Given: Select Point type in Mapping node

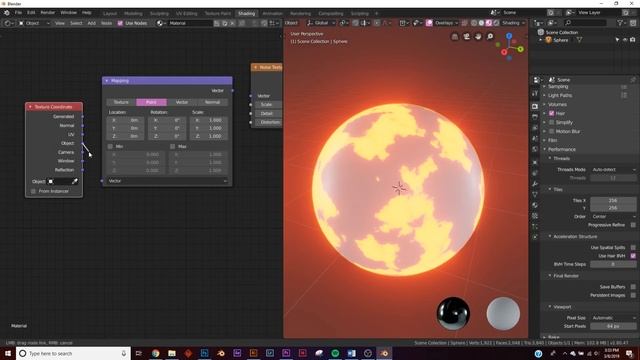Looking at the screenshot, I should pyautogui.click(x=151, y=102).
